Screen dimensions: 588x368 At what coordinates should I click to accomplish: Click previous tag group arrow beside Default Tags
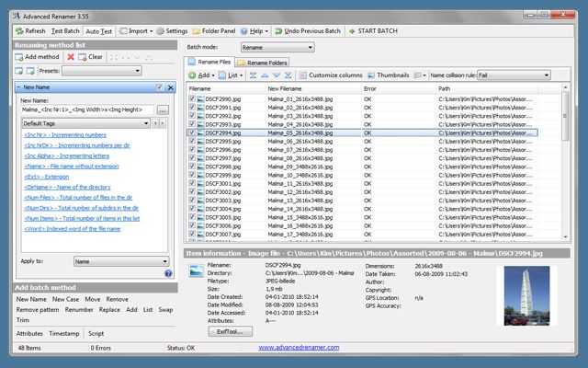coord(155,123)
